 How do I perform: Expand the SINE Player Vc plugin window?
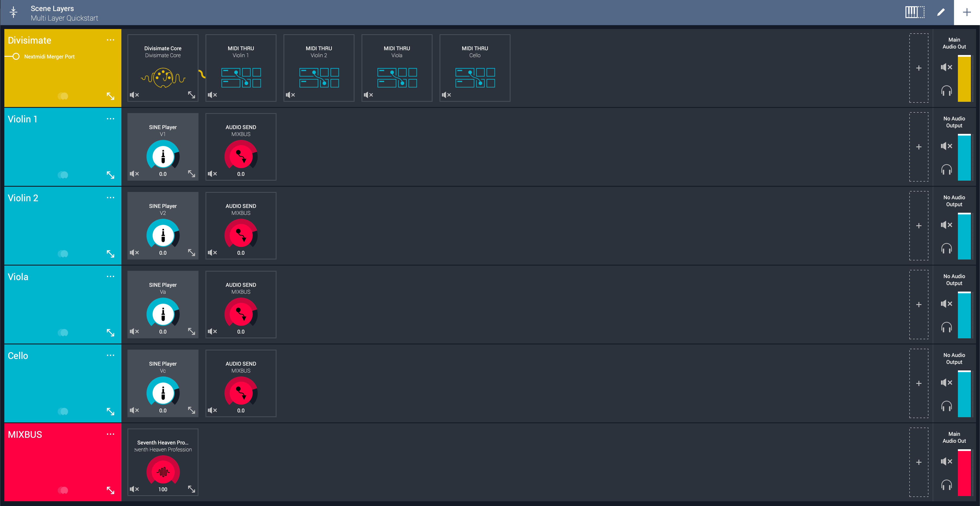tap(191, 410)
